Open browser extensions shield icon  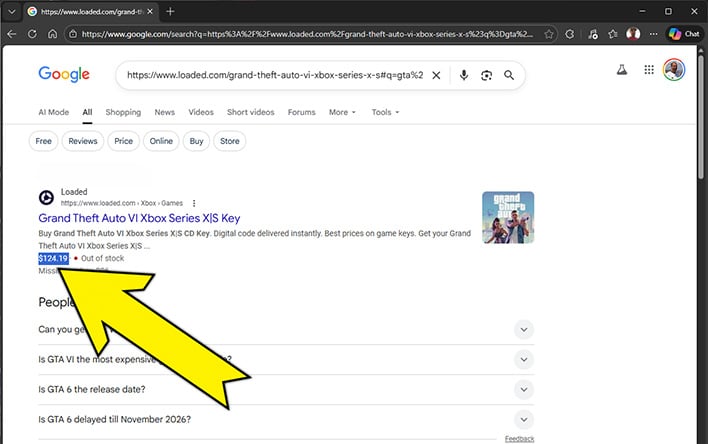[x=570, y=34]
